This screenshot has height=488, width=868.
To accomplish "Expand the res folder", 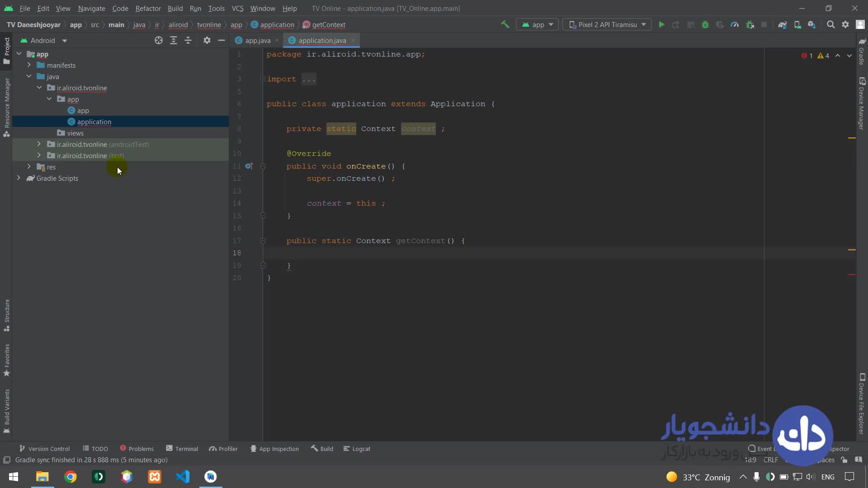I will tap(29, 167).
